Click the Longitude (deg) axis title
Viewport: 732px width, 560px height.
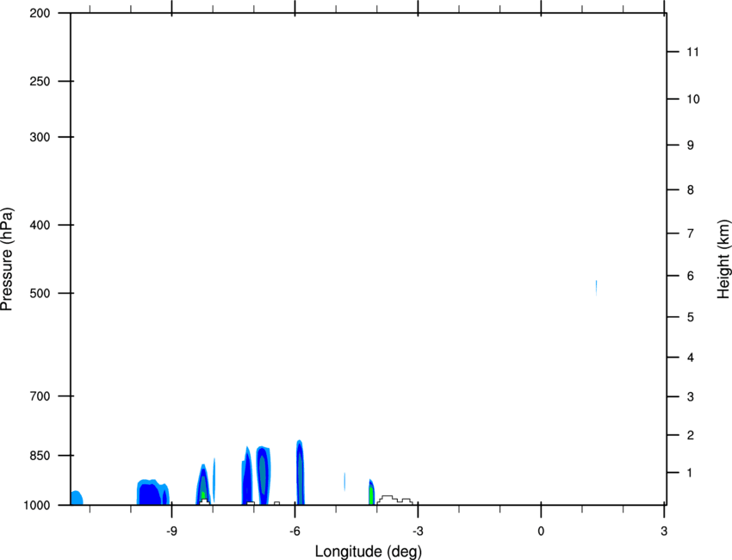[x=369, y=551]
